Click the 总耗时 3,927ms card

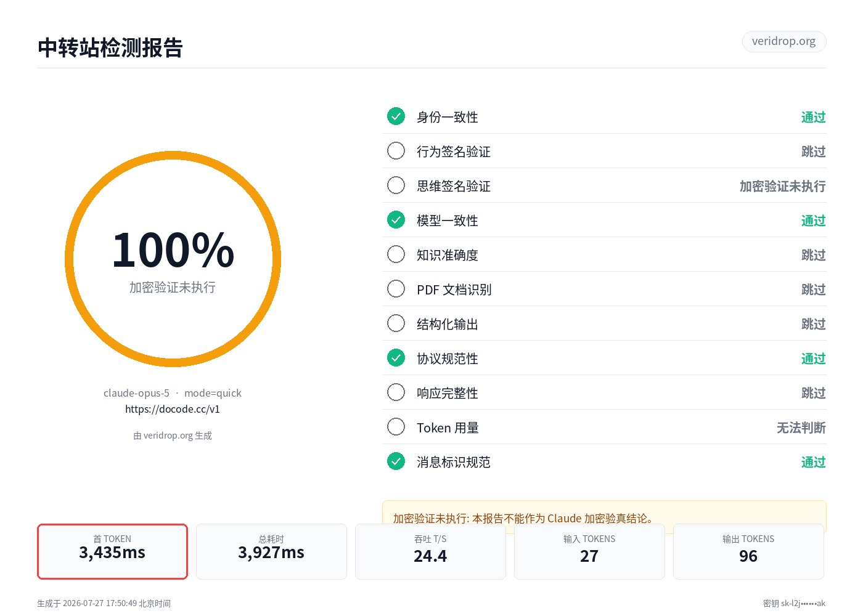(x=271, y=551)
